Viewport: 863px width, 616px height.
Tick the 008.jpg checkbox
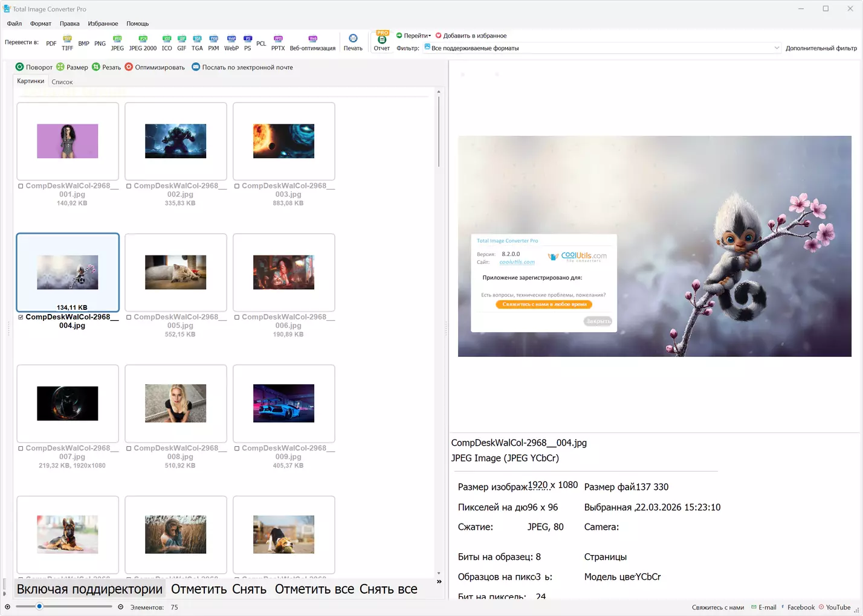[129, 449]
